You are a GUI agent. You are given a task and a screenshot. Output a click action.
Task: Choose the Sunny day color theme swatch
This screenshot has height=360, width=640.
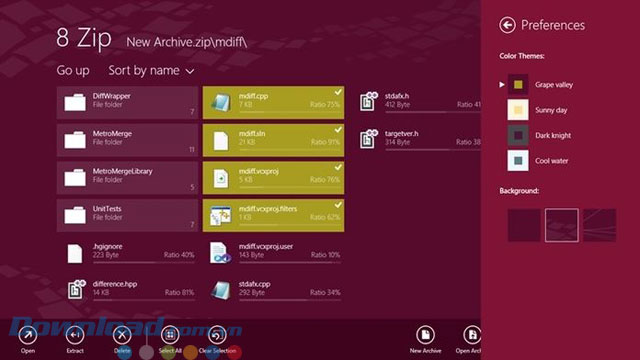coord(518,110)
